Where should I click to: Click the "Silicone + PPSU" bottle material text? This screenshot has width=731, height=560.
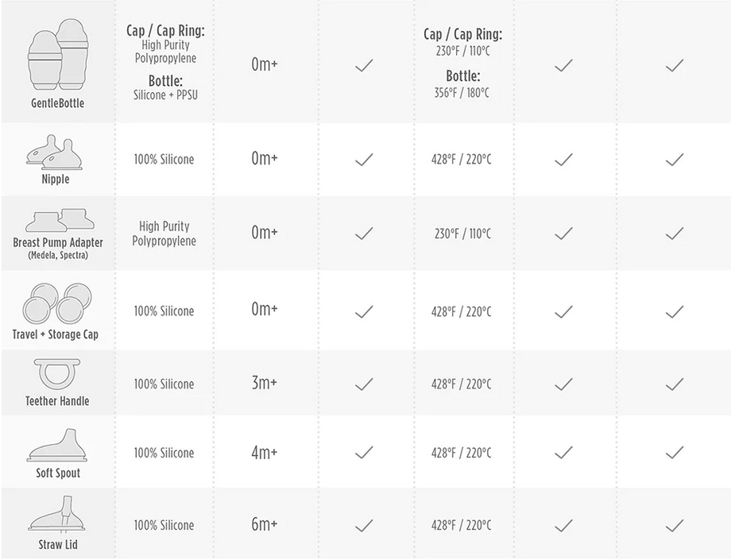(x=164, y=95)
